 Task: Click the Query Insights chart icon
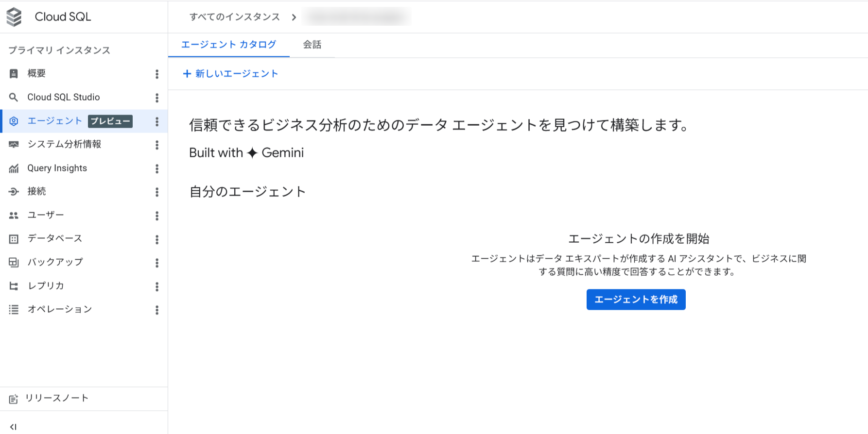(x=14, y=168)
